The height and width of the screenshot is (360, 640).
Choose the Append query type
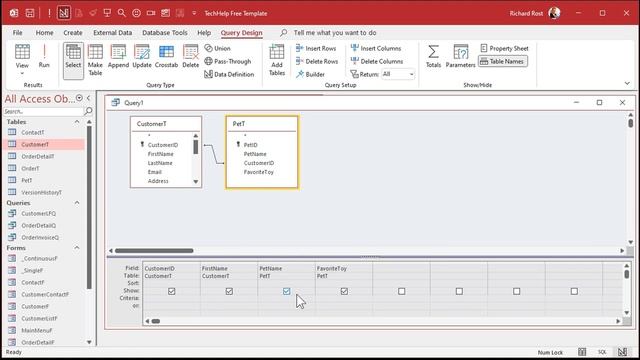coord(118,56)
